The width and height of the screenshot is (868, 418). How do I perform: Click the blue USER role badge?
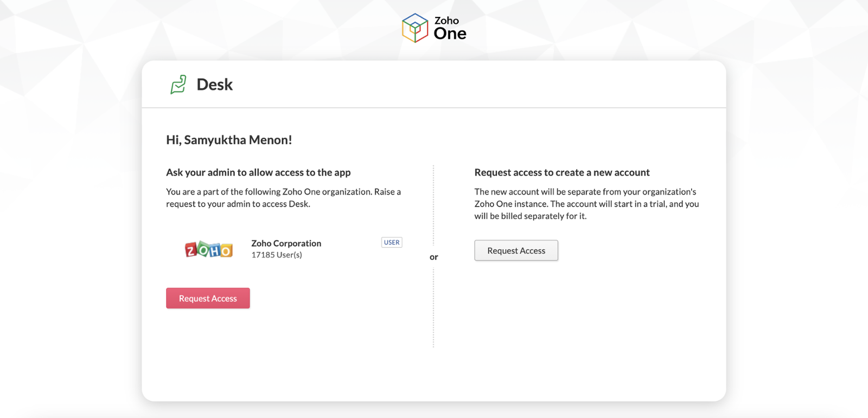pos(391,242)
